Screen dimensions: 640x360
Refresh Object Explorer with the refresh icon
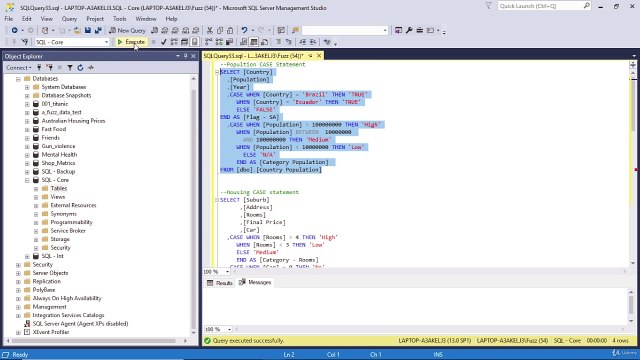(x=80, y=68)
